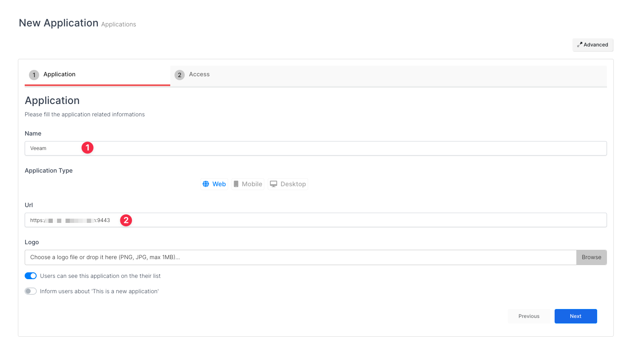644x361 pixels.
Task: Click the step 2 number circle
Action: pyautogui.click(x=180, y=75)
